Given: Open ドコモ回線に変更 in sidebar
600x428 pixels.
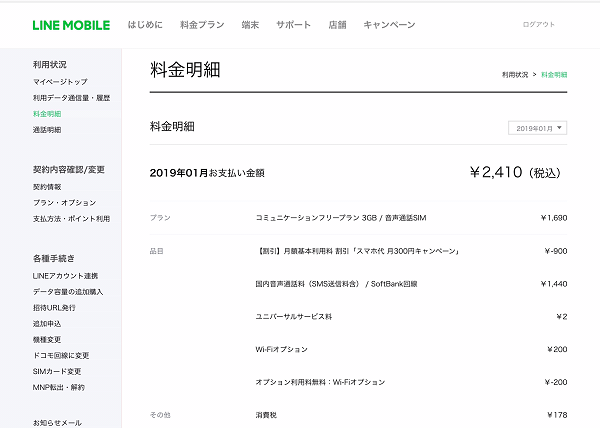Looking at the screenshot, I should (61, 355).
